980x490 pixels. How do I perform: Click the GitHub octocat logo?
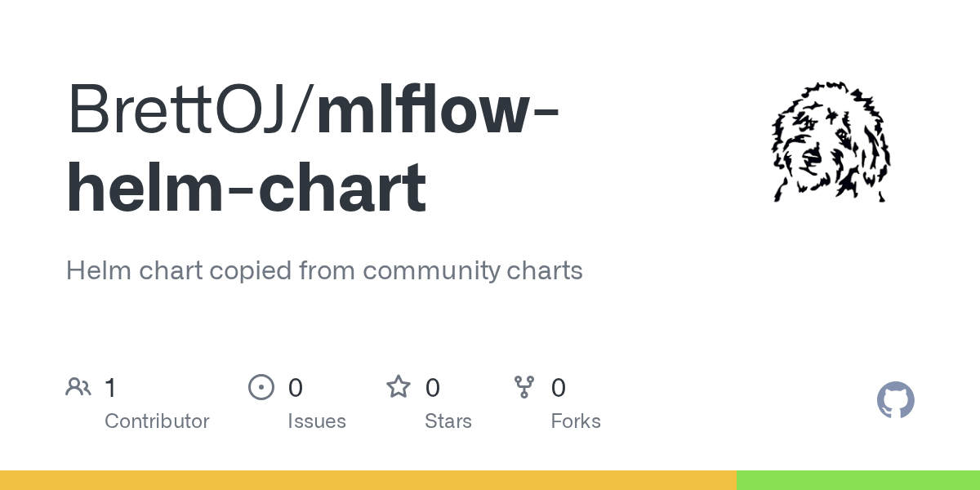[895, 400]
